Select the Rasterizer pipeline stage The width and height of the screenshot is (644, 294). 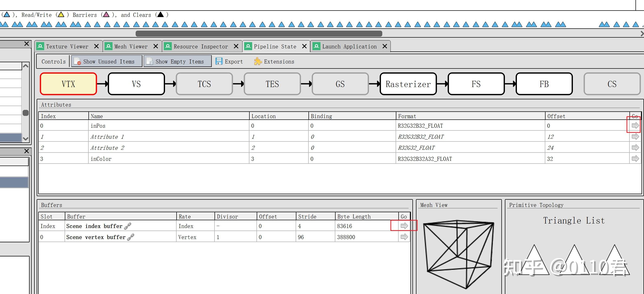pos(408,84)
